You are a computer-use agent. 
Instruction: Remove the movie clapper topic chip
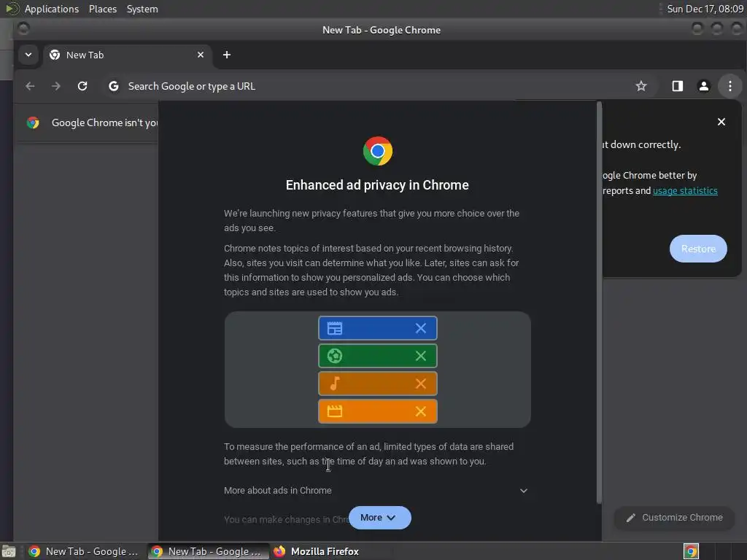(x=421, y=411)
